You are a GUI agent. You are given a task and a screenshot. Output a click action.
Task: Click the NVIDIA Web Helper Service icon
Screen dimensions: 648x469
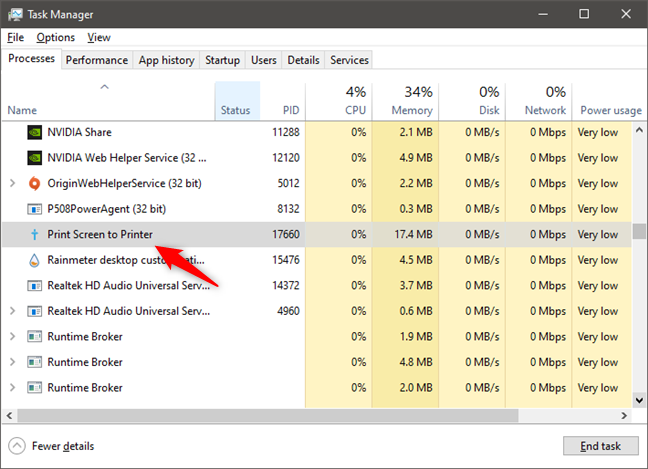(34, 158)
